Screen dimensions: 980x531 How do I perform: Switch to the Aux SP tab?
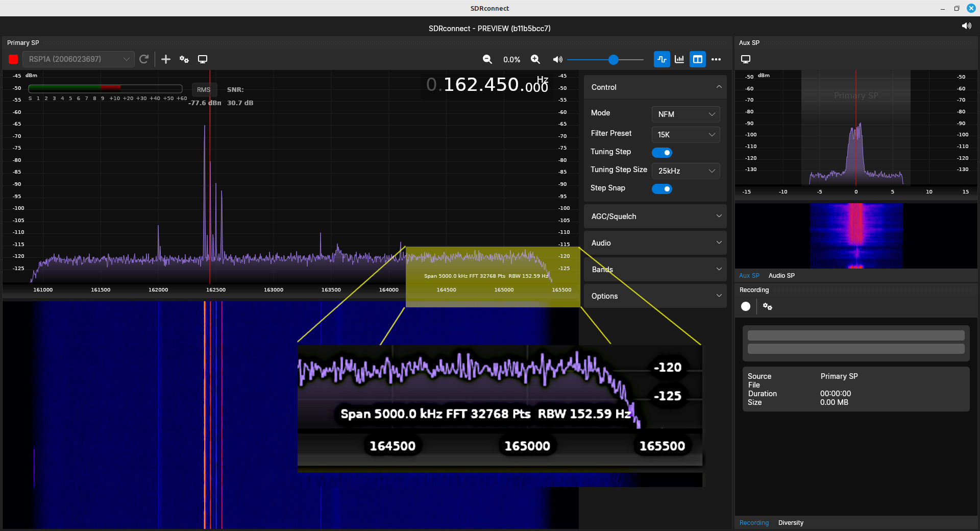(749, 276)
